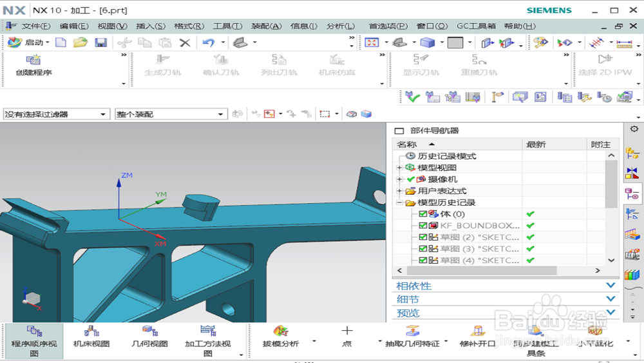The width and height of the screenshot is (644, 363).
Task: Click the Fit view icon
Action: point(372,43)
